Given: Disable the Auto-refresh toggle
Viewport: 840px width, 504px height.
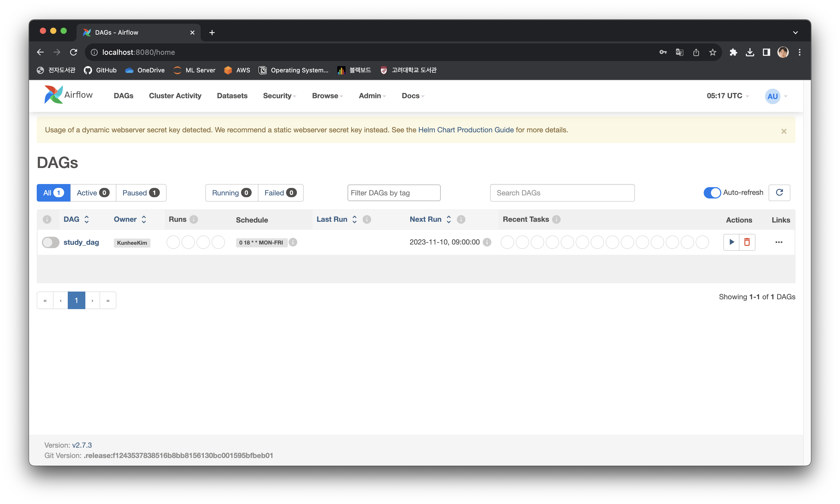Looking at the screenshot, I should pos(712,193).
